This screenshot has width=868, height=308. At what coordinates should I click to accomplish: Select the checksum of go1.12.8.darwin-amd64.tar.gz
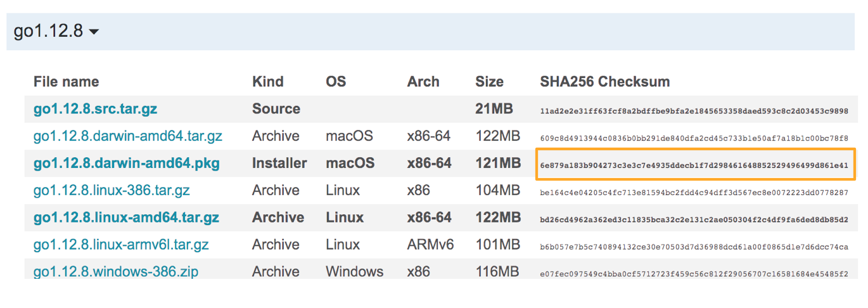point(694,138)
